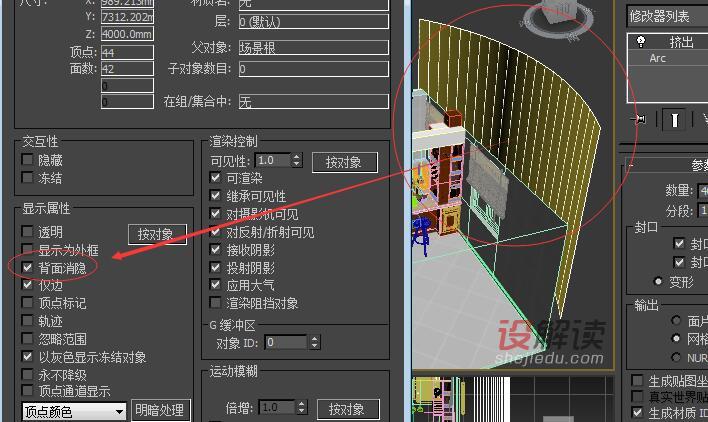Click the 面数 count field
This screenshot has height=422, width=708.
[x=127, y=69]
